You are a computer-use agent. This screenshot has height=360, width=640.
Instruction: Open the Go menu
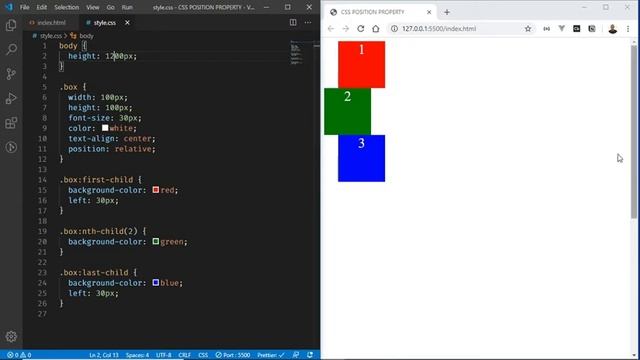click(x=111, y=7)
